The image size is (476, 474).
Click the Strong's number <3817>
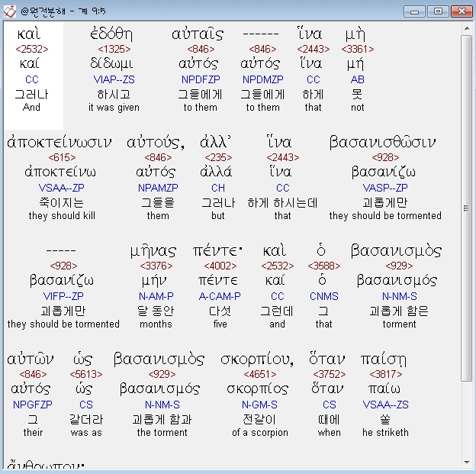[x=385, y=374]
